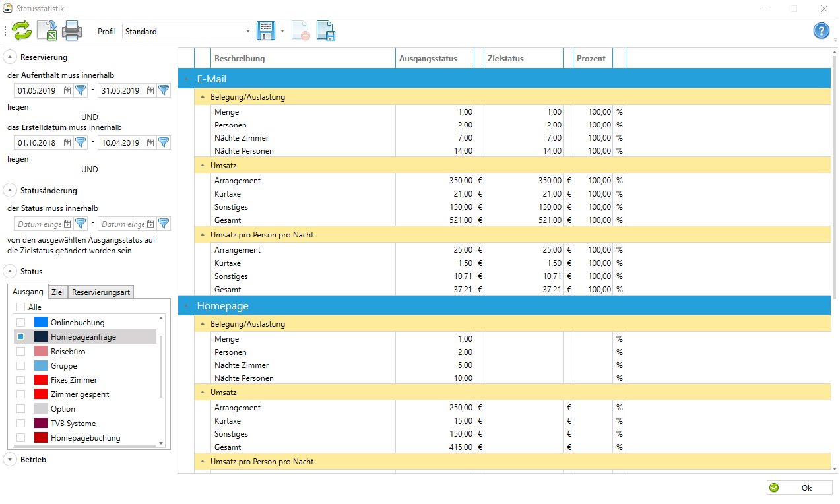Click filter icon next to 10.04.2019

point(164,142)
